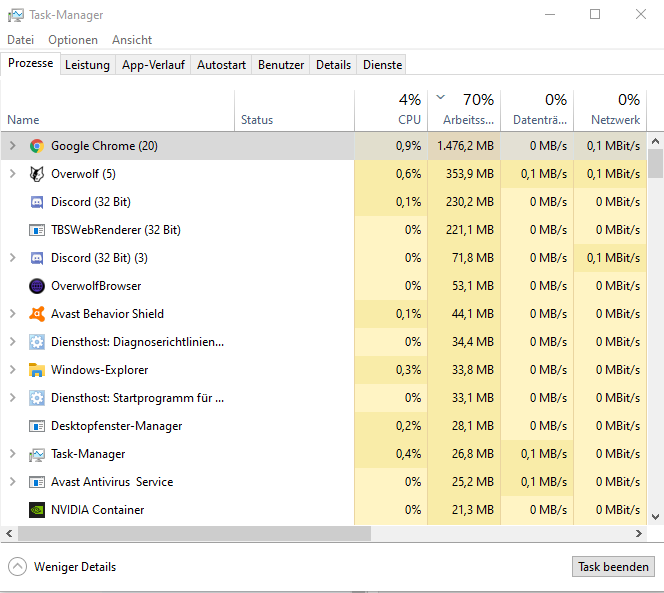Viewport: 664px width, 593px height.
Task: Sort by the Arbeitsspeicher column header
Action: [x=464, y=110]
